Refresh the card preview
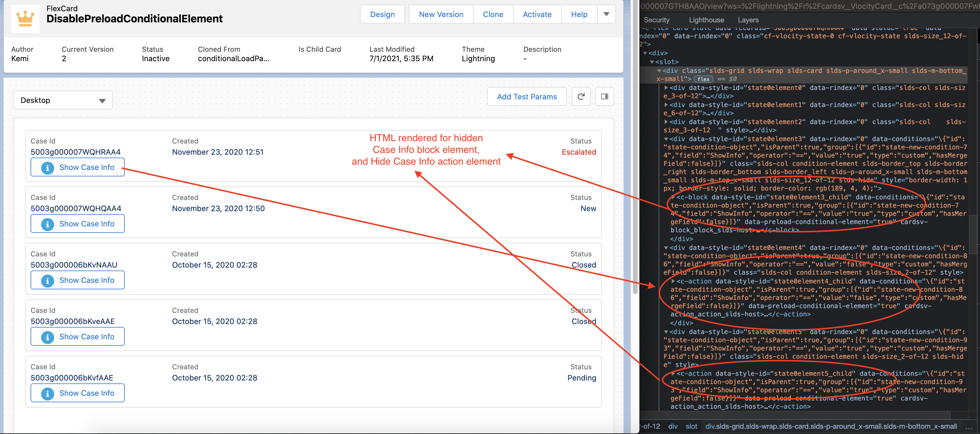Screen dimensions: 980x434 (x=581, y=96)
